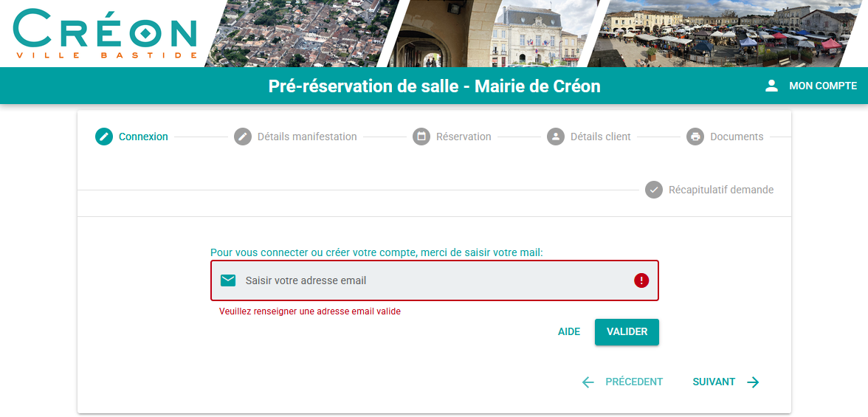Screen dimensions: 868x417
Task: Click the Récapitulatif demande checkmark icon
Action: click(654, 190)
